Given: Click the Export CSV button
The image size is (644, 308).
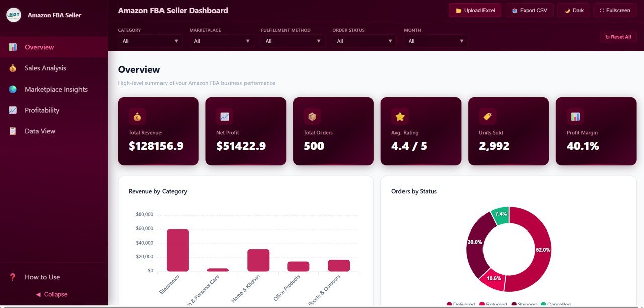Looking at the screenshot, I should point(529,10).
